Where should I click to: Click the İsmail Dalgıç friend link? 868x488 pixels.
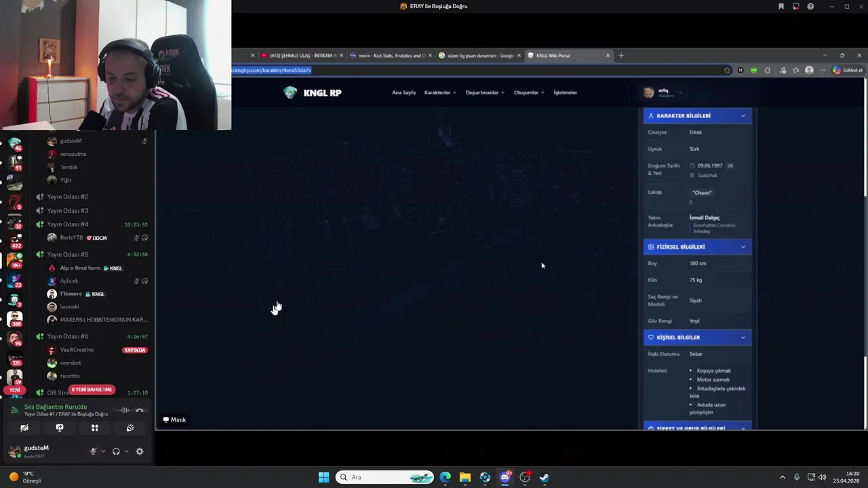pyautogui.click(x=705, y=218)
